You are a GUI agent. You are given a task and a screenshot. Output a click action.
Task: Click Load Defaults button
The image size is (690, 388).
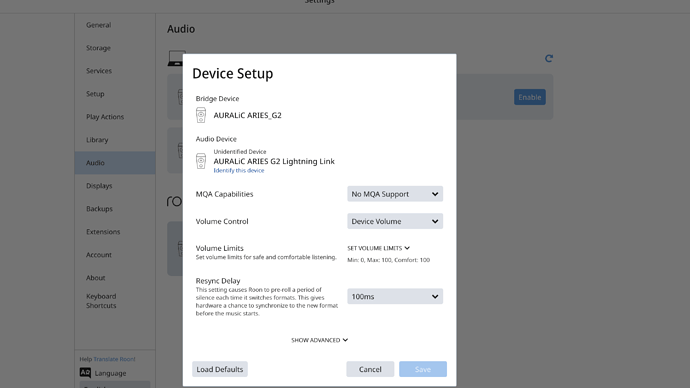pos(220,369)
